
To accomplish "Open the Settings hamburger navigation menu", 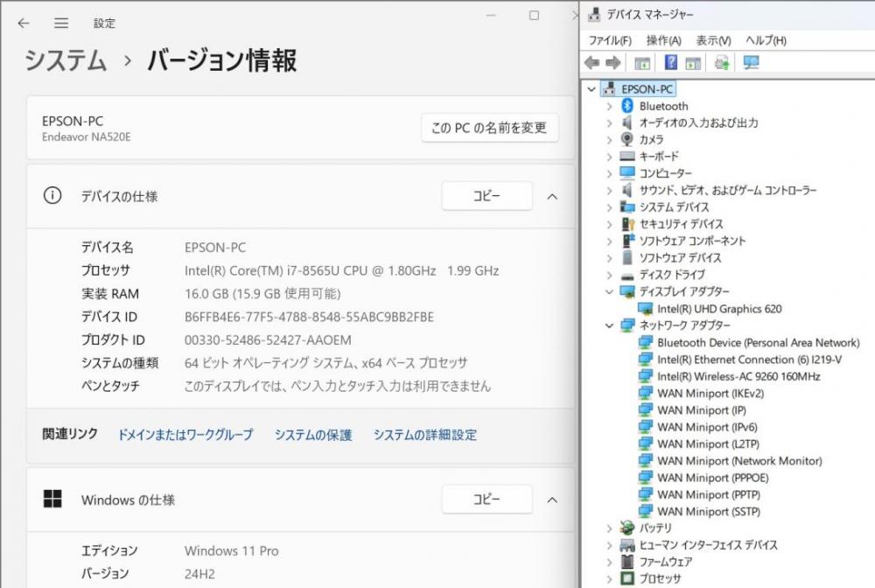I will tap(61, 23).
